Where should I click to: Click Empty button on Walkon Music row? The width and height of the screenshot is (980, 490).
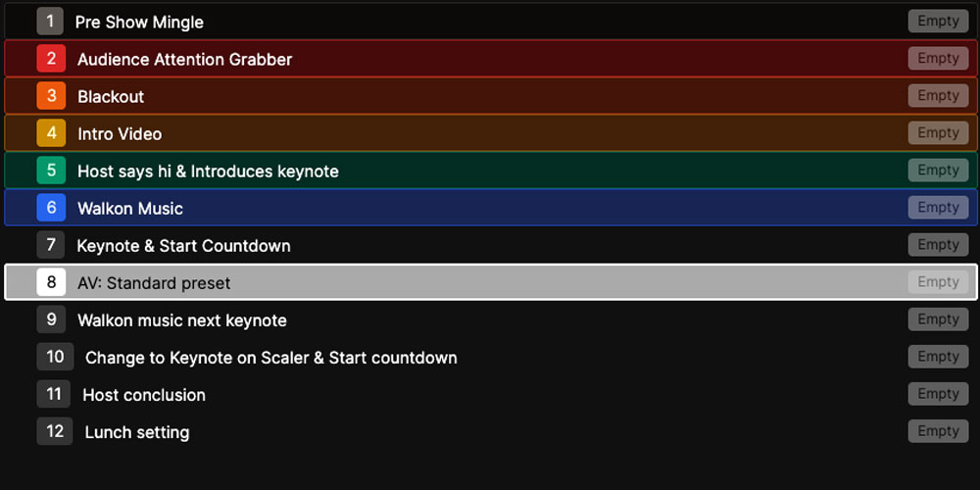[938, 208]
